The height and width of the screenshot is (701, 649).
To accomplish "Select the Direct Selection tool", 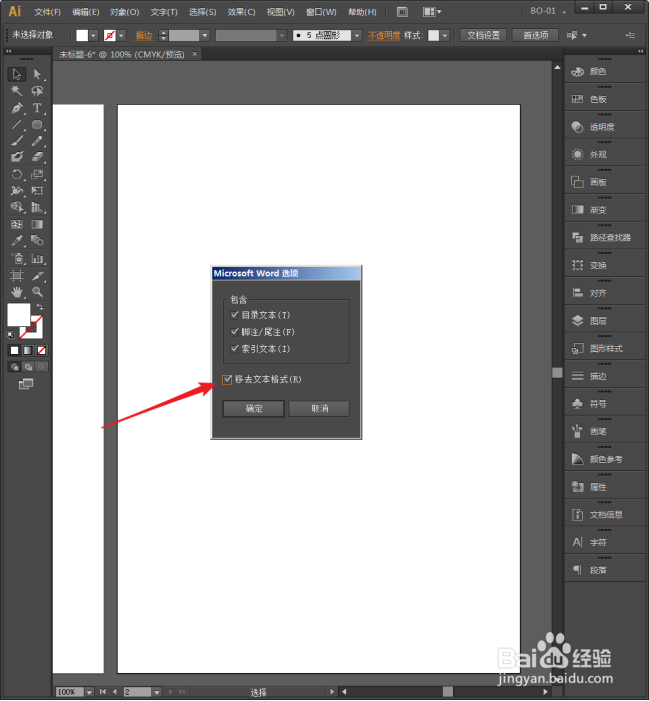I will [x=37, y=74].
